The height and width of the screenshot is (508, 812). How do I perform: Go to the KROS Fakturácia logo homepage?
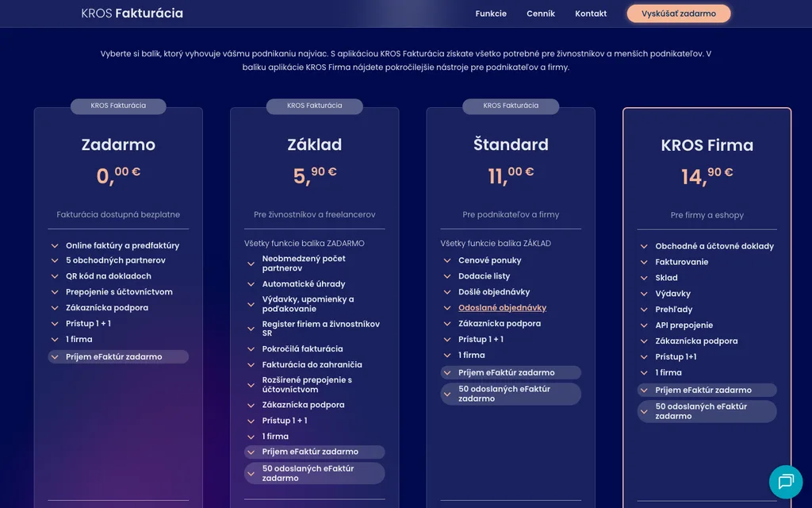click(x=132, y=13)
